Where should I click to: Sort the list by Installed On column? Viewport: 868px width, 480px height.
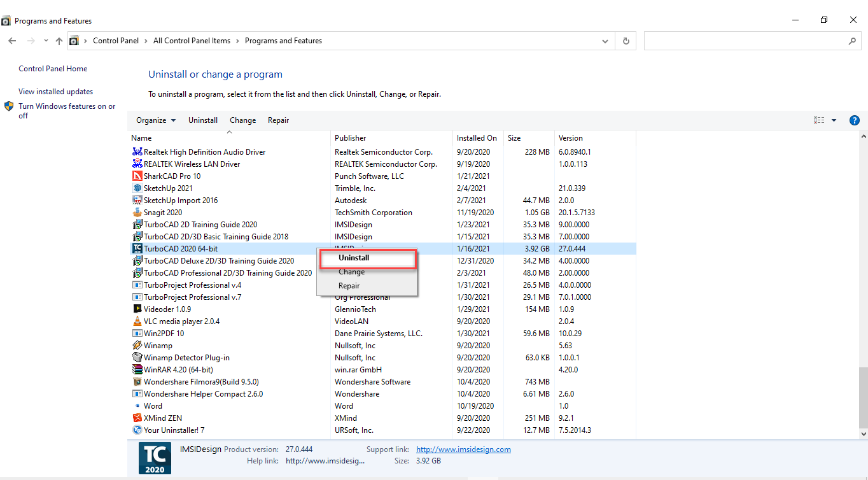point(478,138)
